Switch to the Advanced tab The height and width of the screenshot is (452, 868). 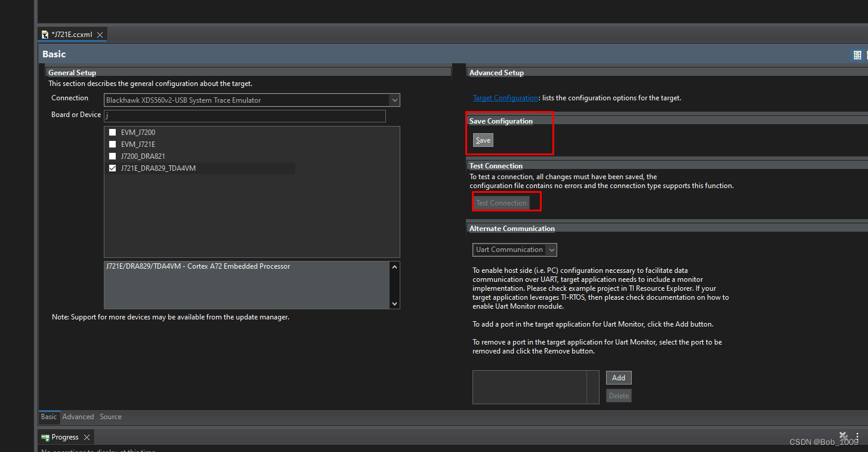[x=78, y=417]
